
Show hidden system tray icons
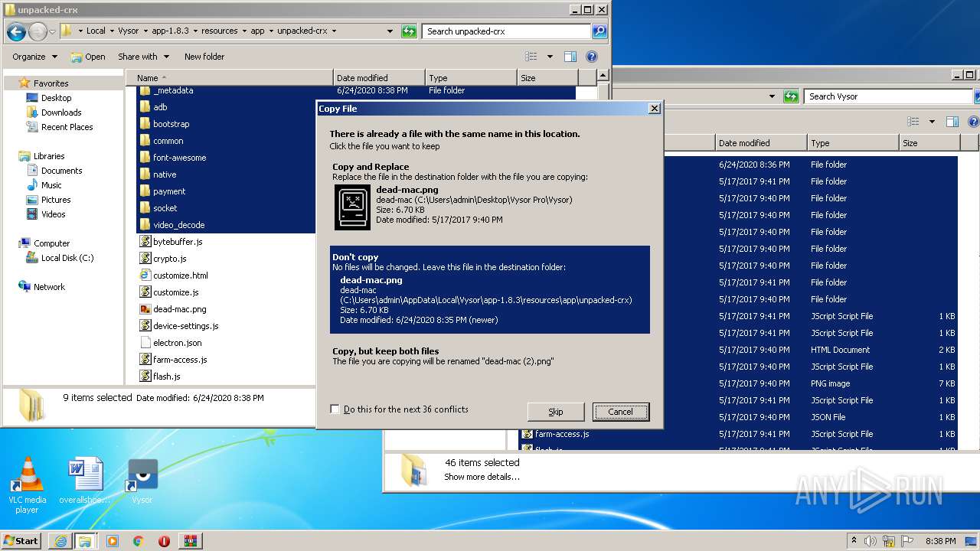point(854,541)
